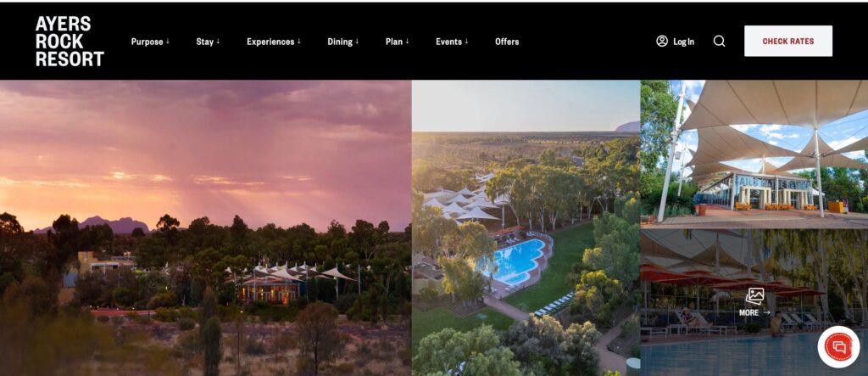Open the Experiences dropdown menu

pos(274,42)
